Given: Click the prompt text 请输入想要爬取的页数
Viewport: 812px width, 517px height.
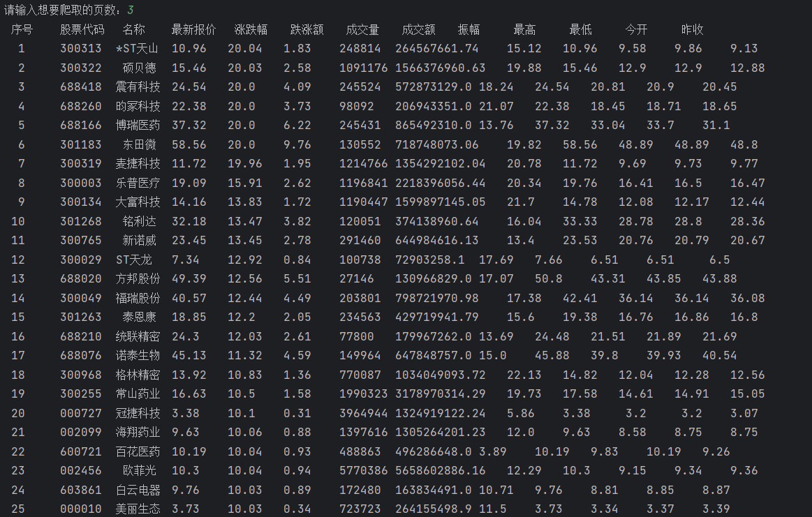Looking at the screenshot, I should pyautogui.click(x=61, y=10).
